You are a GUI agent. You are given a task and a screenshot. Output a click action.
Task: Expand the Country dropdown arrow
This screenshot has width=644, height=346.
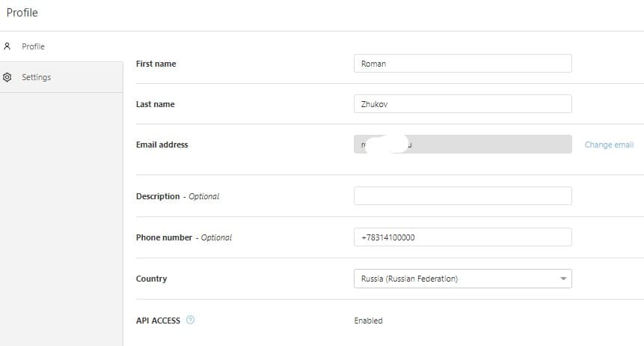coord(562,279)
